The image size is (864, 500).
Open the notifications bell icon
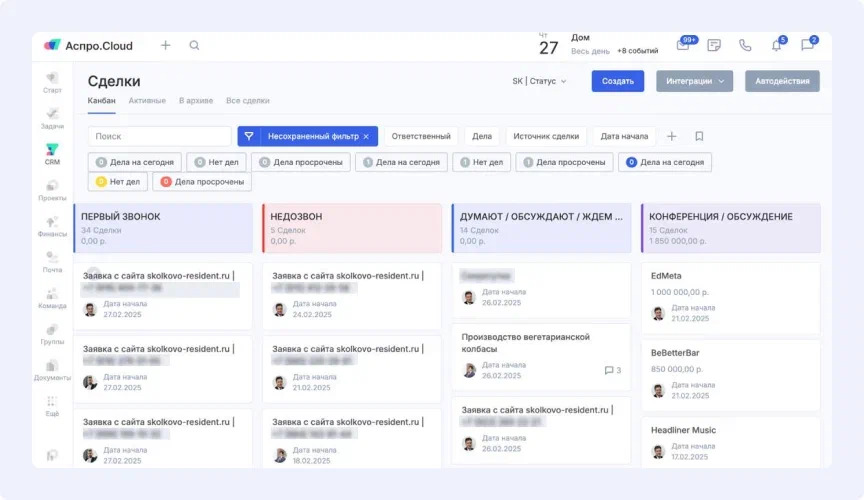point(776,45)
